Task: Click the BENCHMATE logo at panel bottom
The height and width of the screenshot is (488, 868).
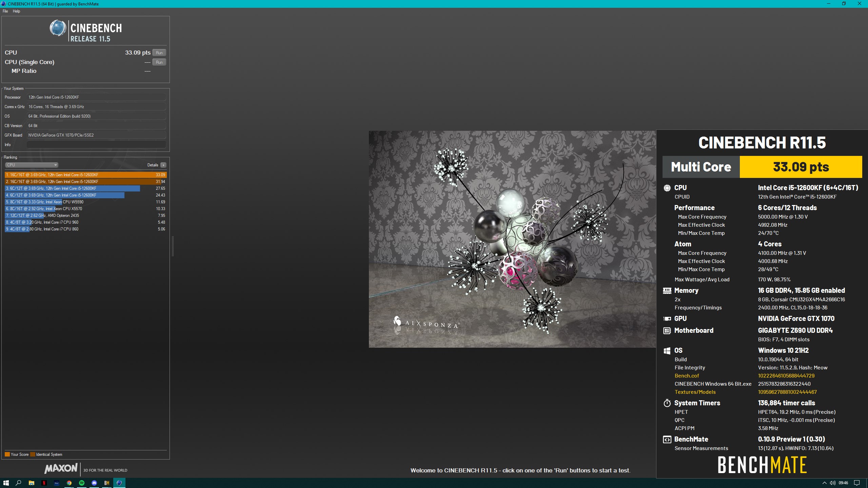Action: tap(762, 465)
